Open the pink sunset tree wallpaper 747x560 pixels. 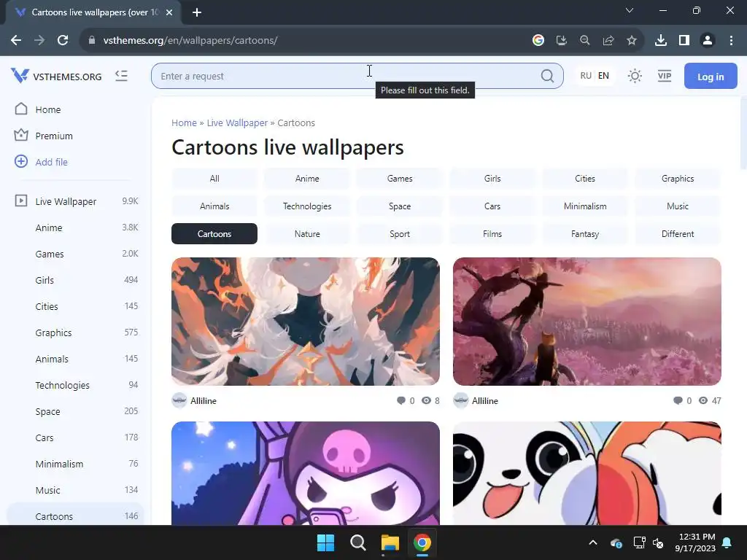point(587,322)
